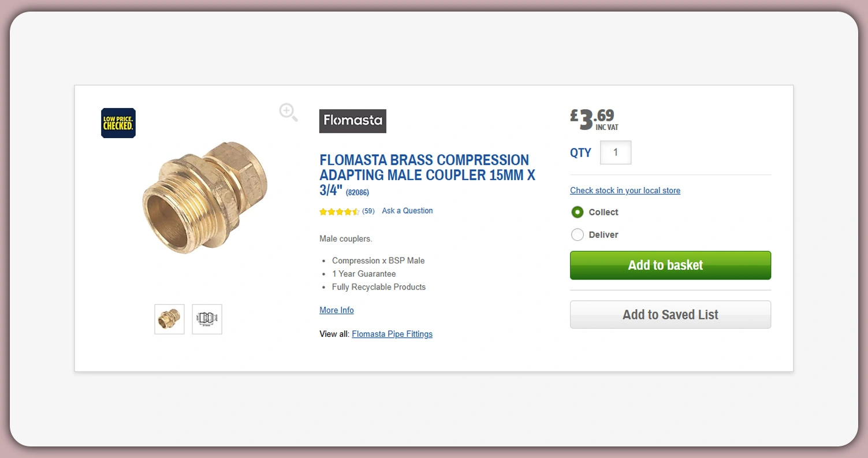Image resolution: width=868 pixels, height=458 pixels.
Task: Click the Ask a Question link
Action: [407, 211]
